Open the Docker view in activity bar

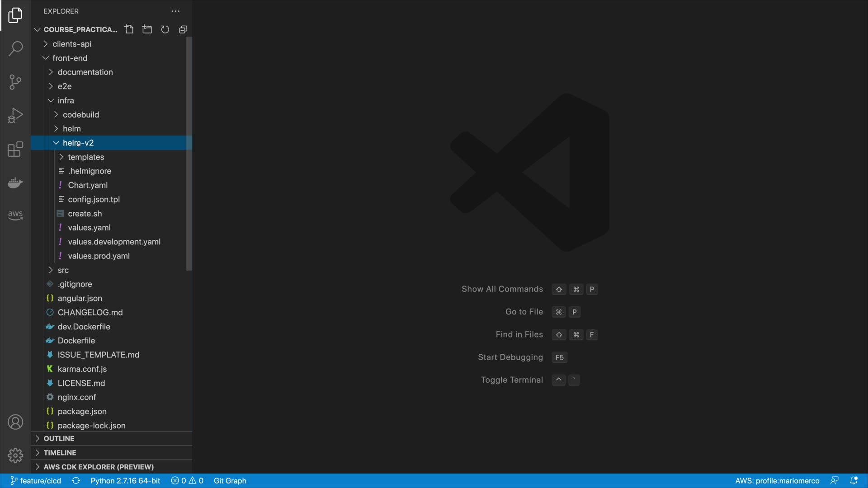point(15,183)
